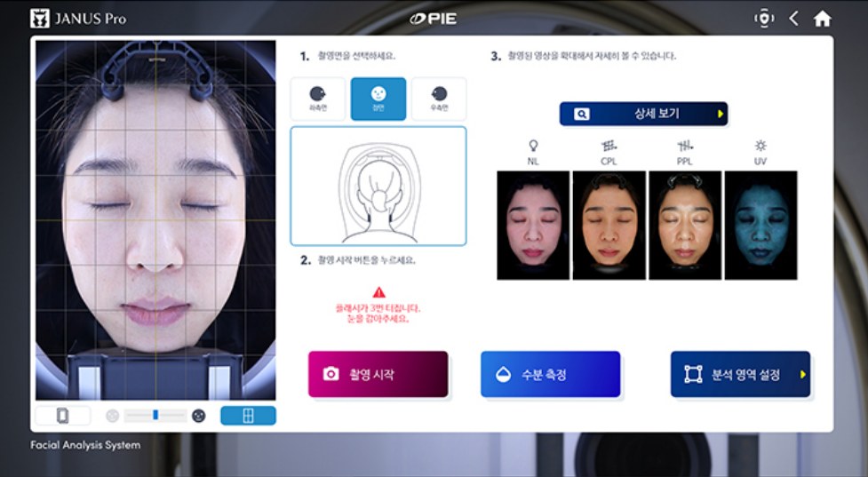Open the blue UV face thumbnail
868x477 pixels.
click(760, 226)
